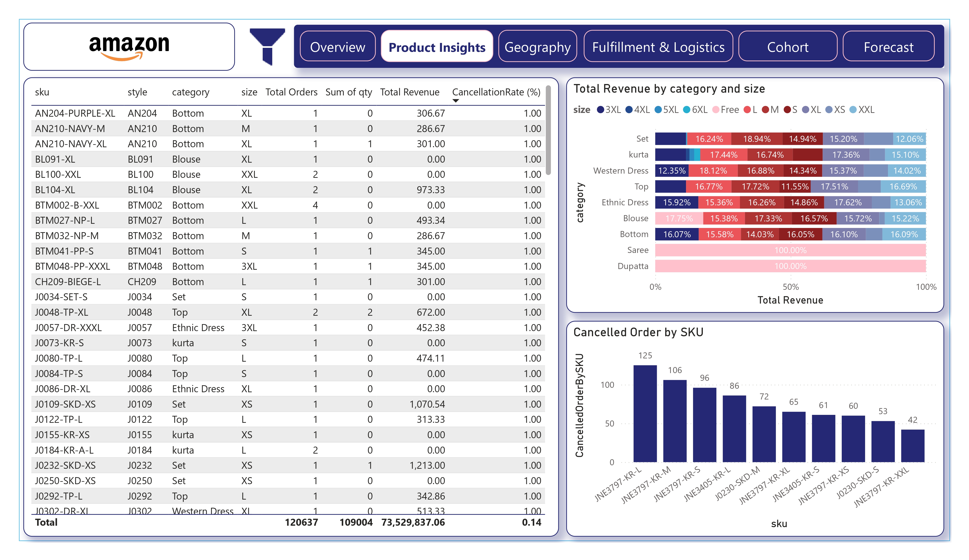Click the table's vertical scrollbar
Screen dimensions: 969x560
click(548, 131)
